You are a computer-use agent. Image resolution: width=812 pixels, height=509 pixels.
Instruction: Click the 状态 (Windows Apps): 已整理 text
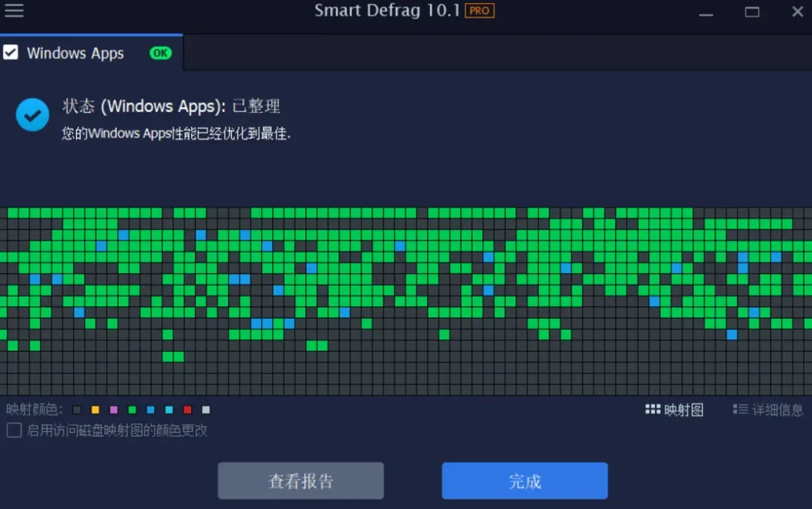tap(171, 106)
